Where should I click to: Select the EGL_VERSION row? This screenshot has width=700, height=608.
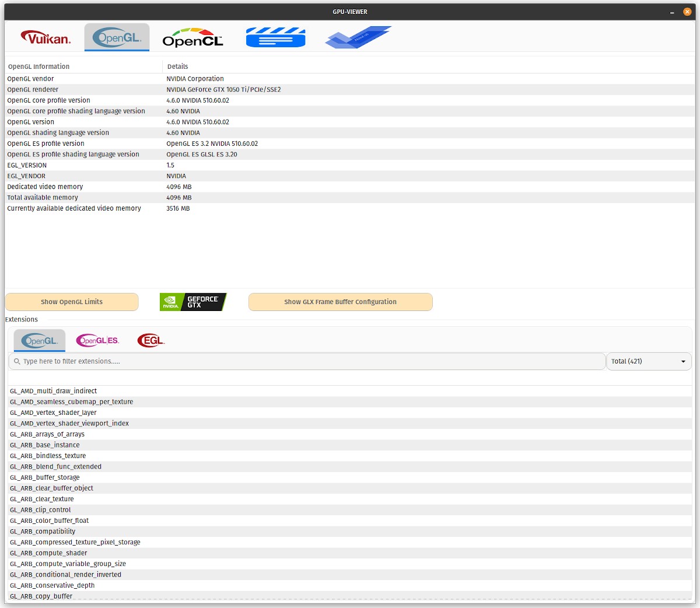click(x=350, y=165)
